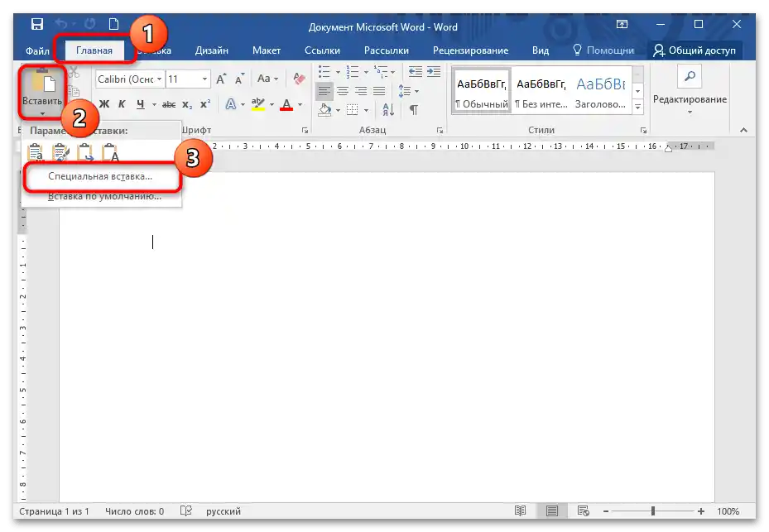Toggle italic with the К button

point(122,104)
